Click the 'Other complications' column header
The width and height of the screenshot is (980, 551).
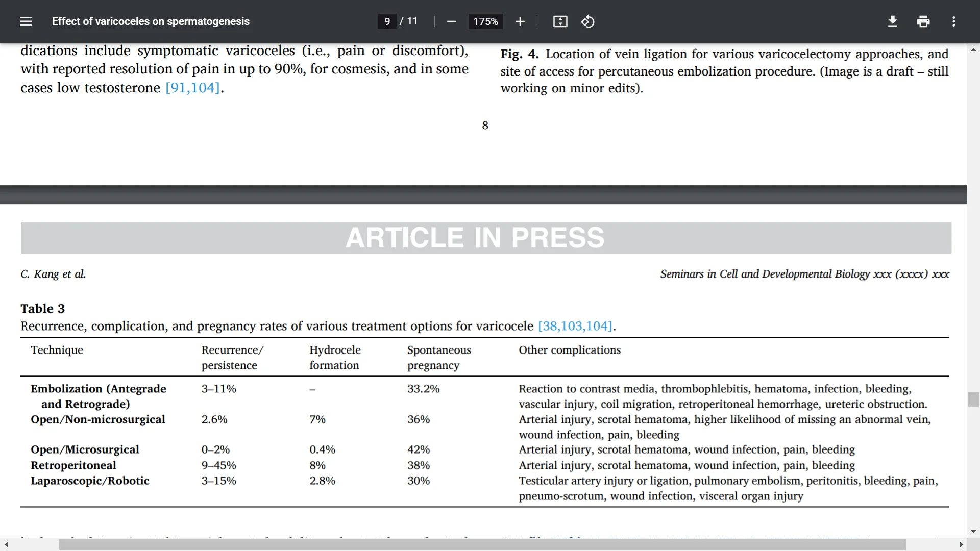[570, 350]
